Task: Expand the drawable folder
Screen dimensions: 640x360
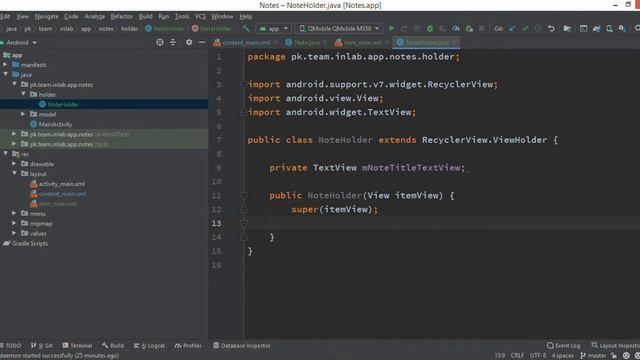Action: [x=14, y=164]
